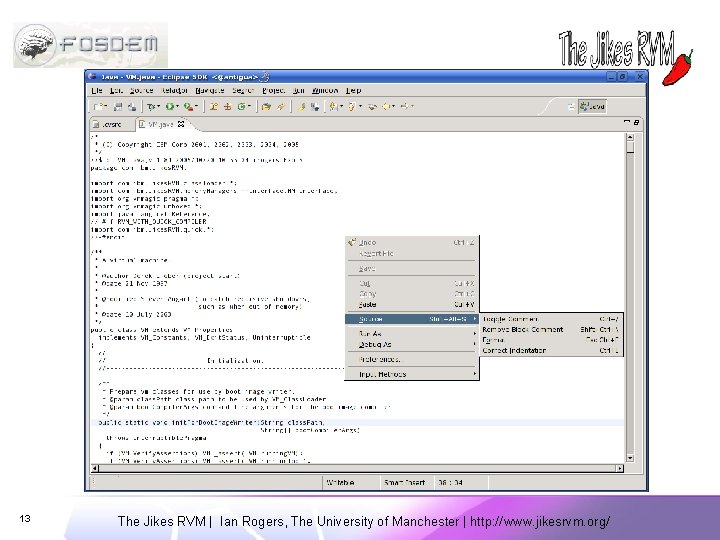
Task: Open the Edit menu
Action: (116, 90)
